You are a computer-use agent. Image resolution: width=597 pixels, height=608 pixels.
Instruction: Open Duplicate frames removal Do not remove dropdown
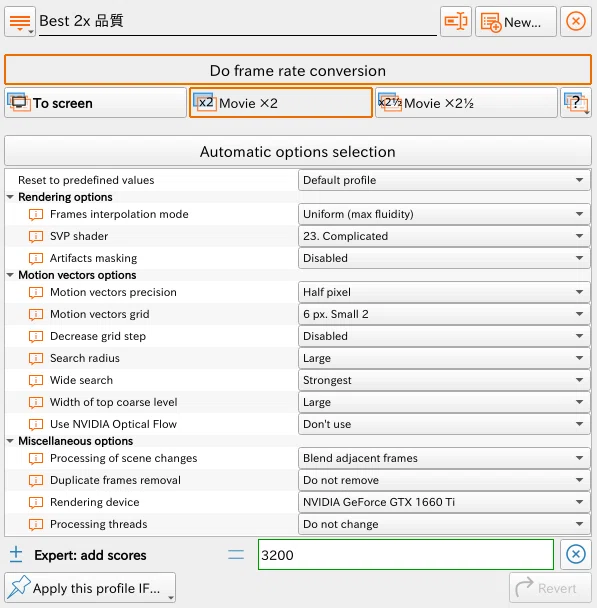(x=444, y=480)
